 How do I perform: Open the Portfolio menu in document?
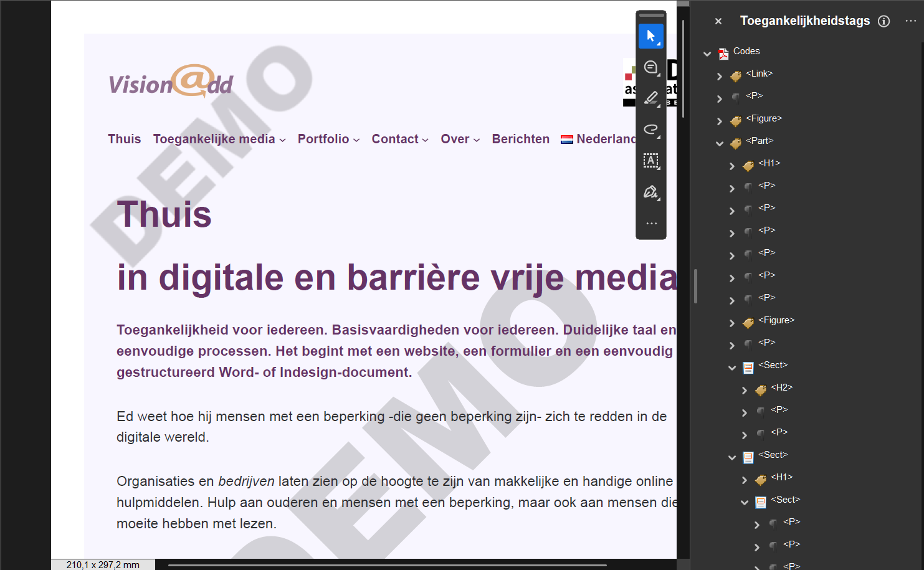[x=328, y=139]
